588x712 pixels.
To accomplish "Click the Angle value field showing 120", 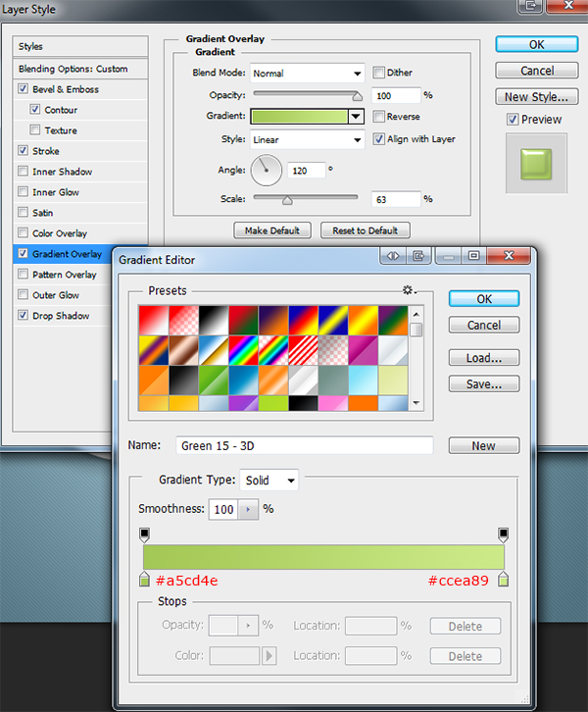I will point(306,171).
